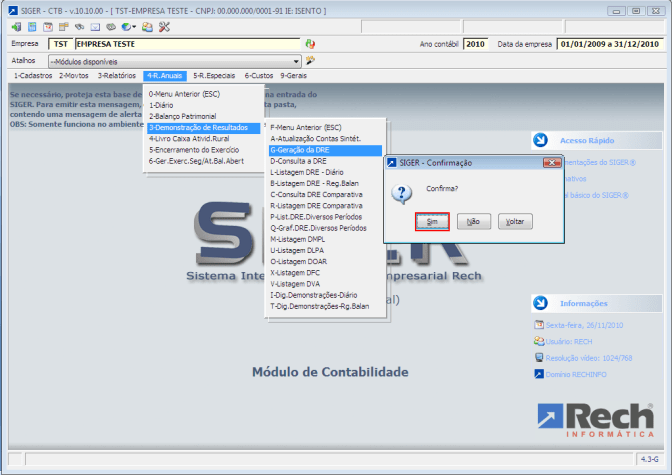Select L-Listagem DRE - Diário entry

325,172
